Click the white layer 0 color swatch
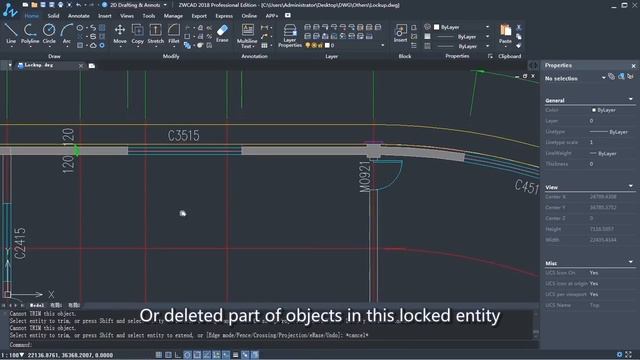The height and width of the screenshot is (360, 640). [327, 45]
